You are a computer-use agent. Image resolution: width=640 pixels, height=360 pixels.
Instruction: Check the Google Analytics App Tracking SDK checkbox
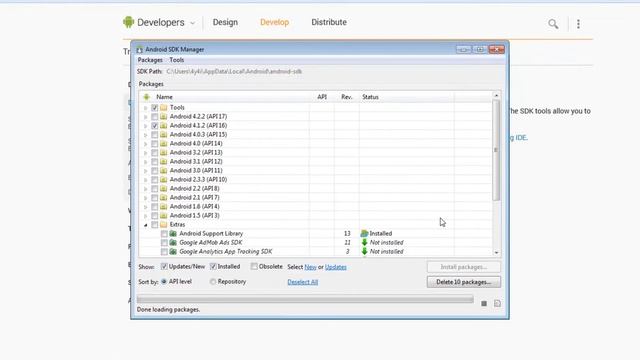pos(164,251)
